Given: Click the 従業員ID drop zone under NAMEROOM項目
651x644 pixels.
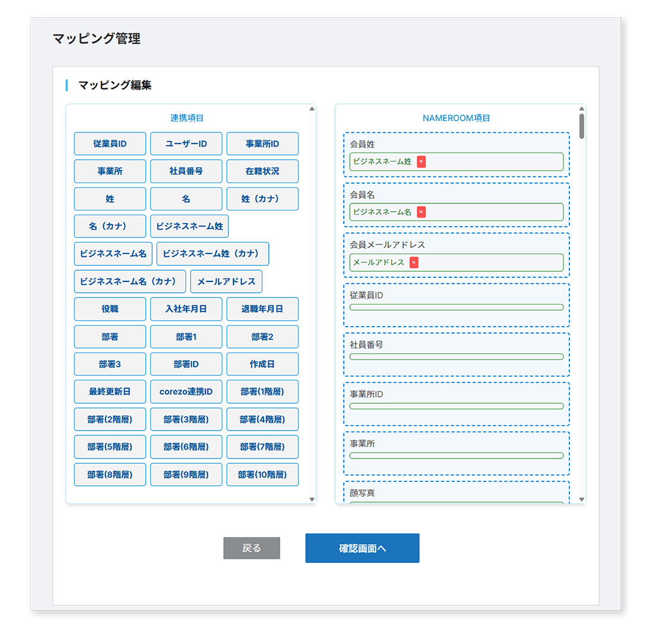Looking at the screenshot, I should pos(457,304).
